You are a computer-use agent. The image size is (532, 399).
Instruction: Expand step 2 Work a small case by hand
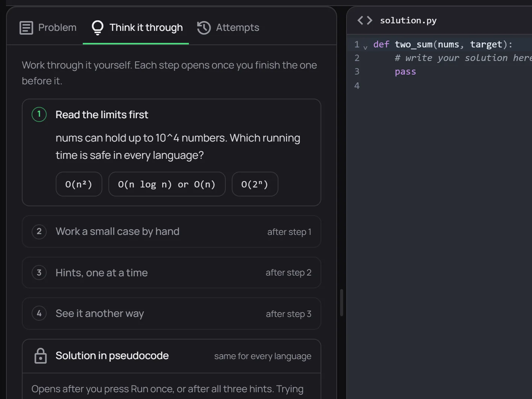172,231
